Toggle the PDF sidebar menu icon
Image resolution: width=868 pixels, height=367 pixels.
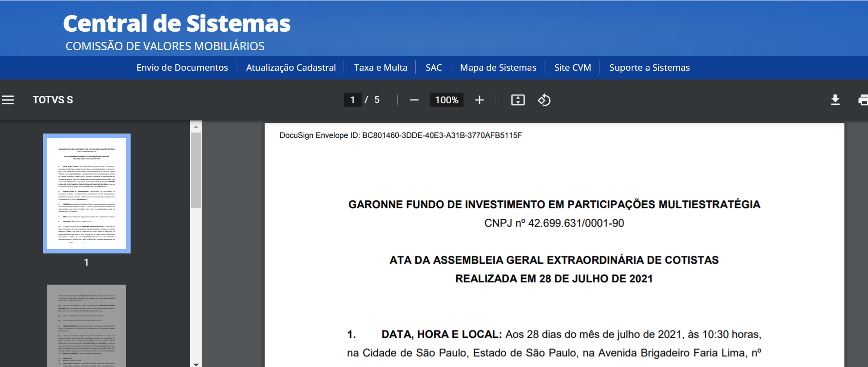tap(8, 100)
